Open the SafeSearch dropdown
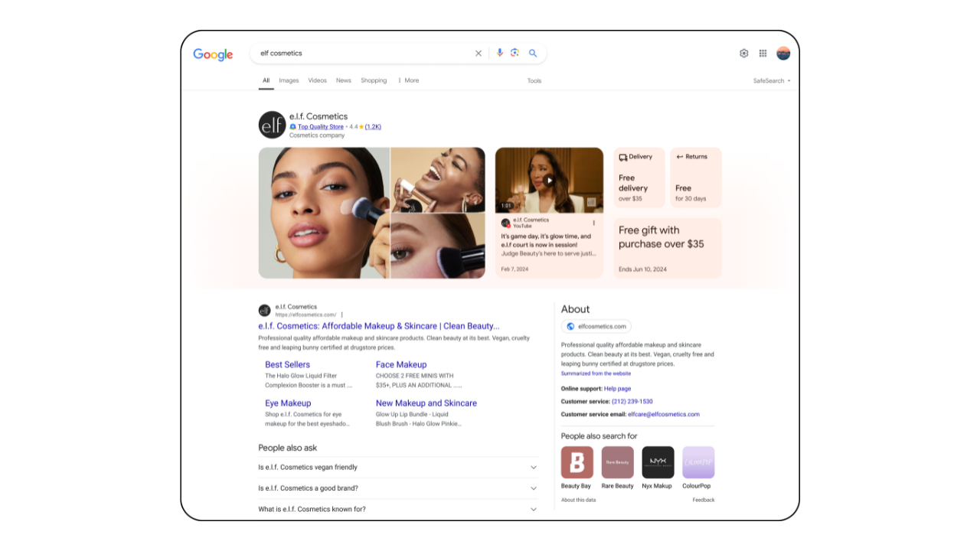This screenshot has height=551, width=980. coord(772,81)
